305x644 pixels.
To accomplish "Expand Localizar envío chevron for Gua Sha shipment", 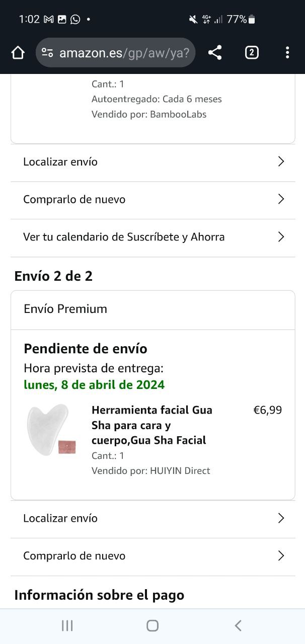I will (x=281, y=518).
